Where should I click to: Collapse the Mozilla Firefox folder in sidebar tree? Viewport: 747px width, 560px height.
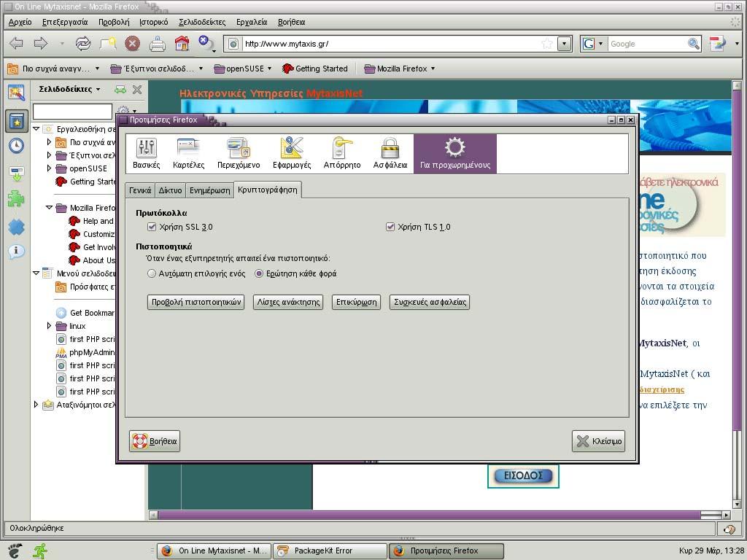(49, 208)
